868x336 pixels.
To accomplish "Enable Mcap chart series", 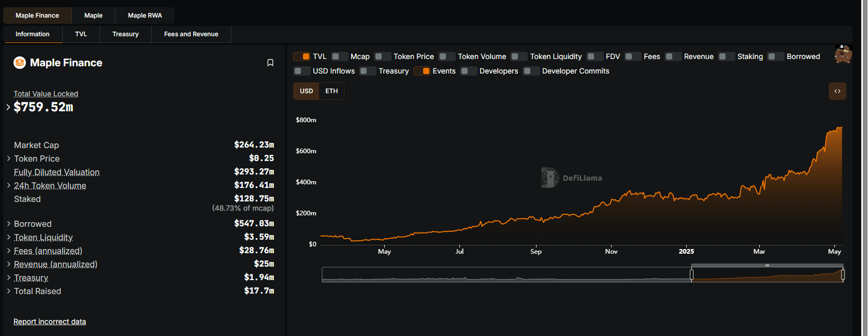I will pyautogui.click(x=340, y=56).
